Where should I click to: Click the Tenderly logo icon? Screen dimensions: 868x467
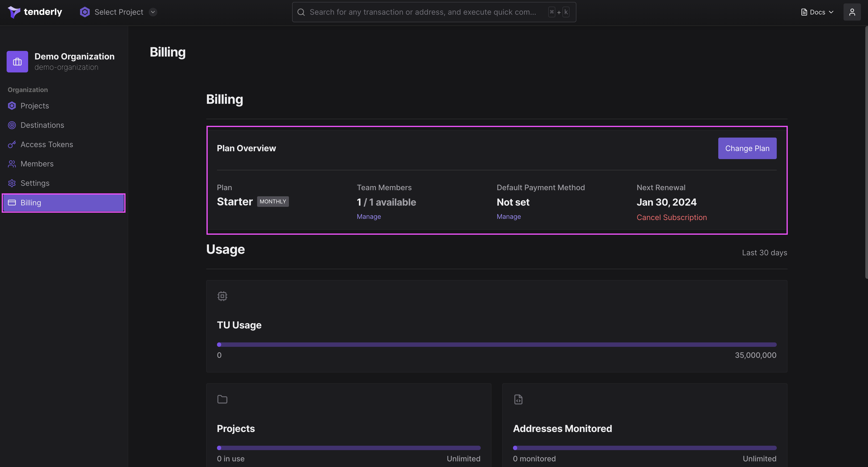coord(14,12)
